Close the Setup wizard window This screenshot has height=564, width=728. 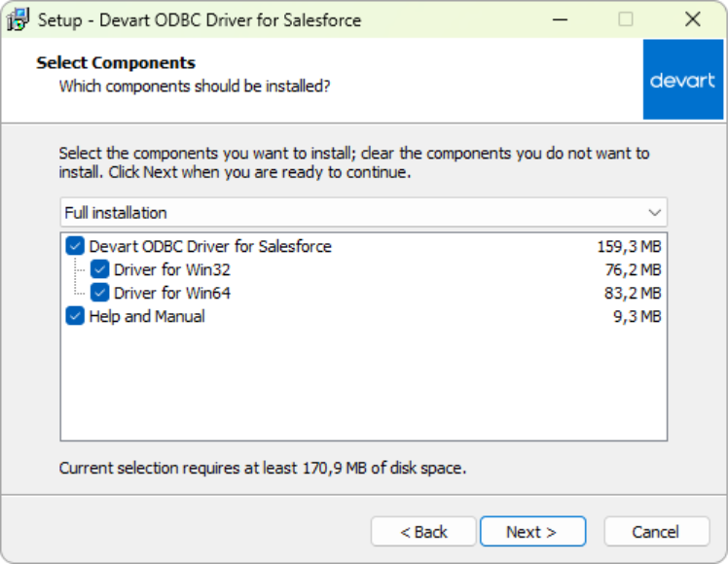click(692, 19)
